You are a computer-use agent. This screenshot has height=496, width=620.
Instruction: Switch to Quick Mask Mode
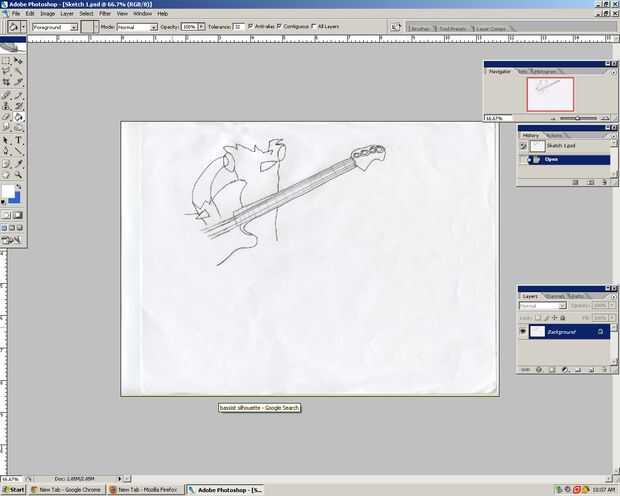(18, 215)
